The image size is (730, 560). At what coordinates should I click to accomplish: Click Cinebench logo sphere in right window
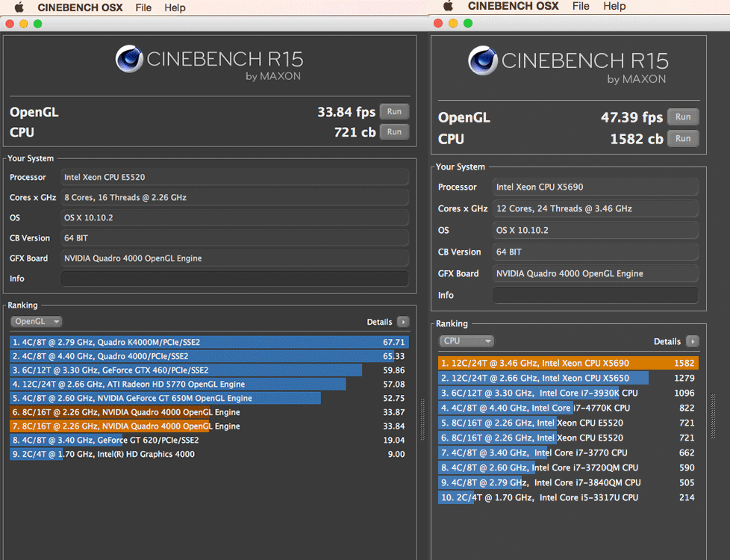pos(483,60)
